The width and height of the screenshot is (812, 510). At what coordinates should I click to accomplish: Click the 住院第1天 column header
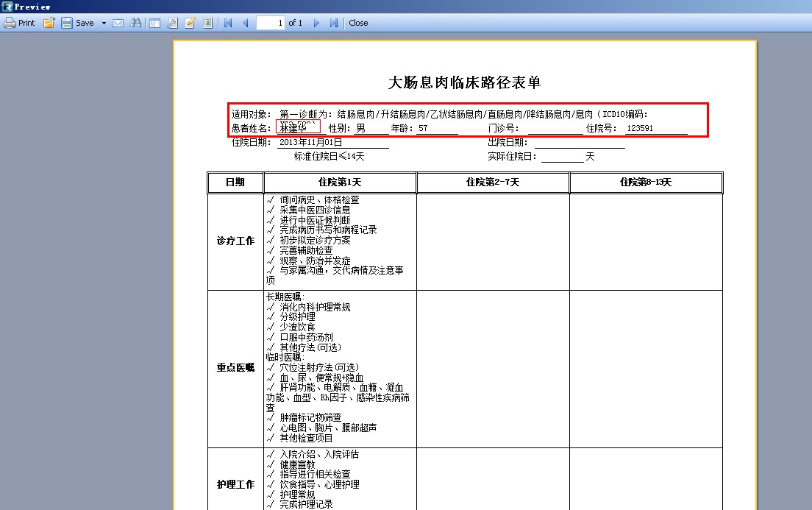tap(340, 183)
